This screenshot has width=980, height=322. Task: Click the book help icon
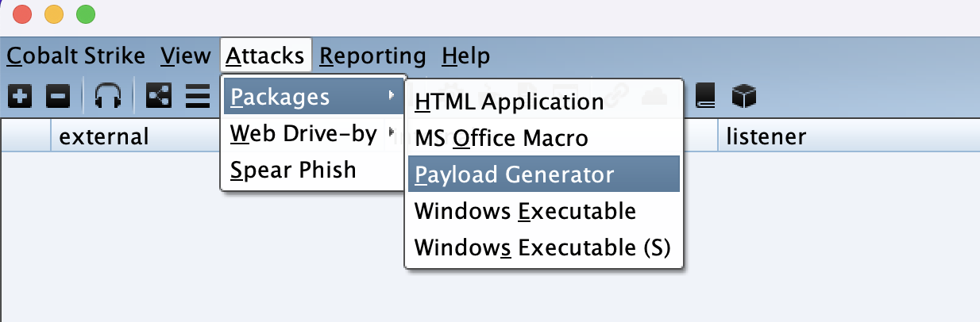705,97
